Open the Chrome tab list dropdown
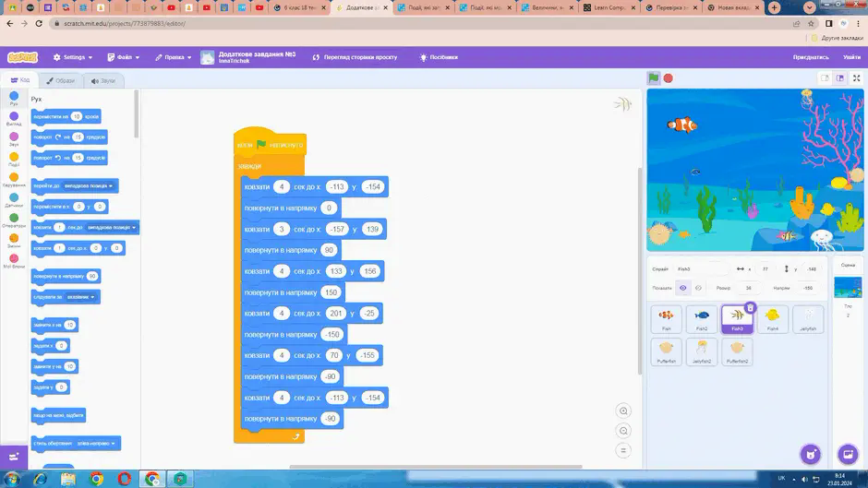Viewport: 868px width, 488px height. click(809, 7)
